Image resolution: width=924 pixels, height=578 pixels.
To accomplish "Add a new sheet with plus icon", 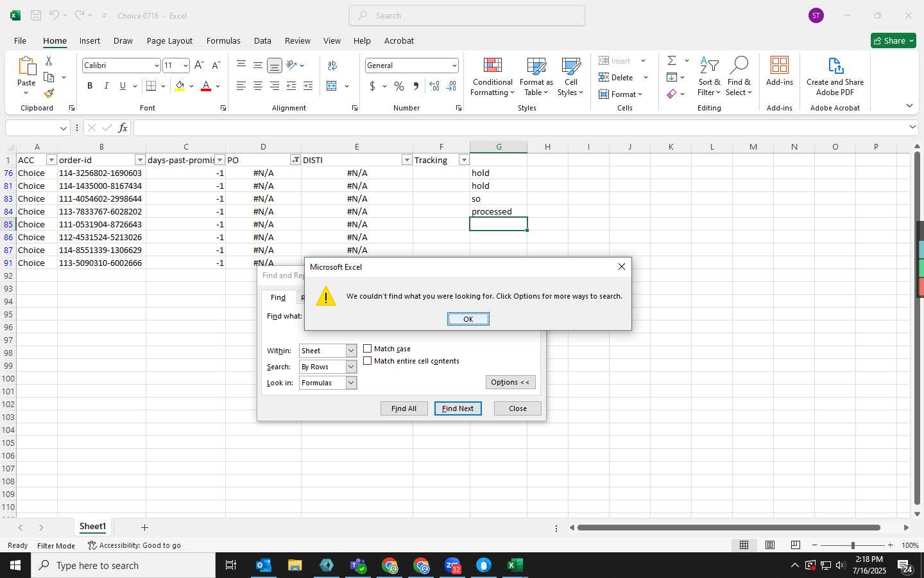I will pos(144,527).
